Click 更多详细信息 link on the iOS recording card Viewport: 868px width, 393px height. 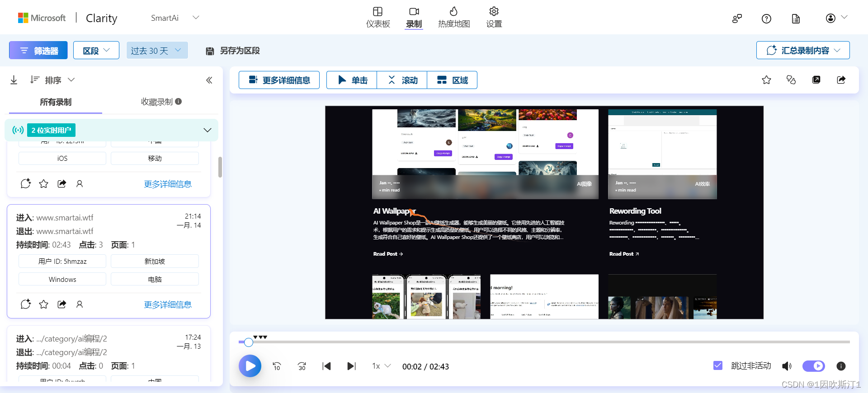tap(168, 184)
